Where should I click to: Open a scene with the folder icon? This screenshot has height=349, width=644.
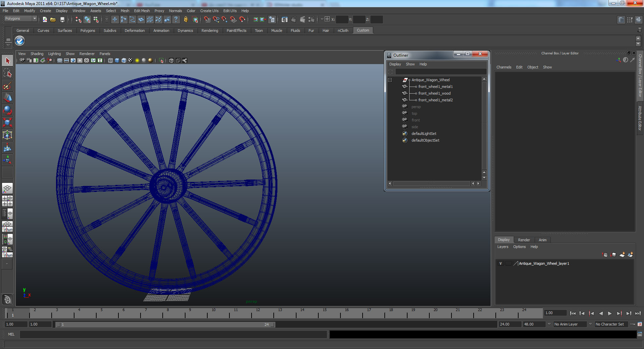coord(53,19)
